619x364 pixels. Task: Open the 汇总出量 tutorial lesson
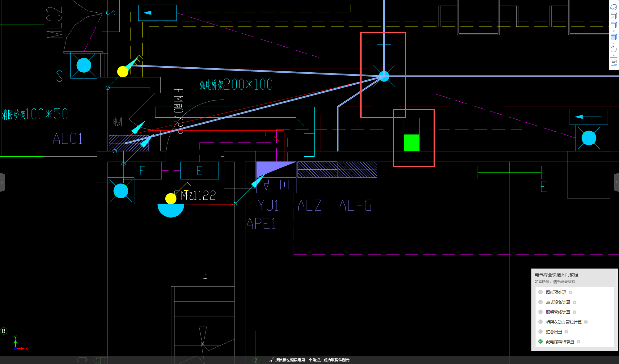coord(554,332)
